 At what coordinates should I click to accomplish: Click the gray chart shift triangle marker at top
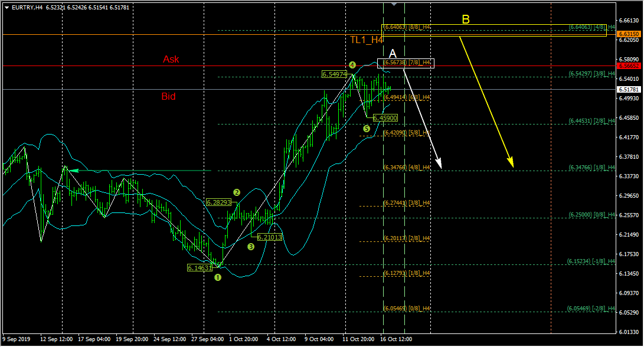tap(394, 5)
